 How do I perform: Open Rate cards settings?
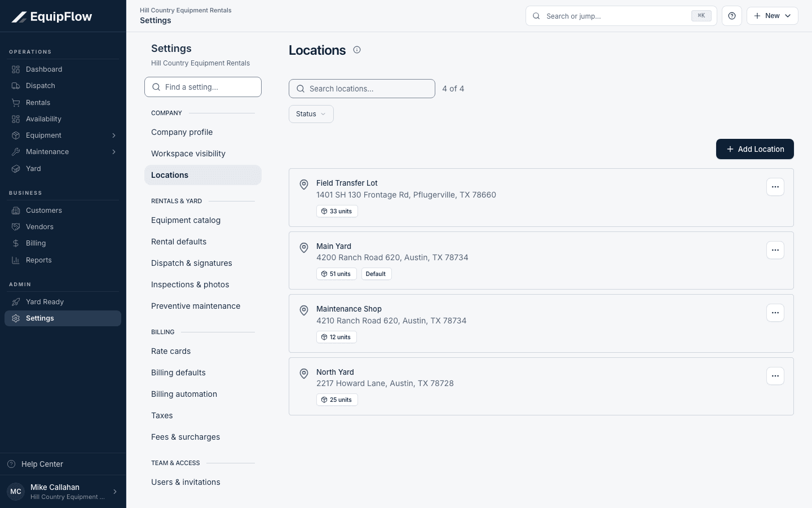coord(203,351)
